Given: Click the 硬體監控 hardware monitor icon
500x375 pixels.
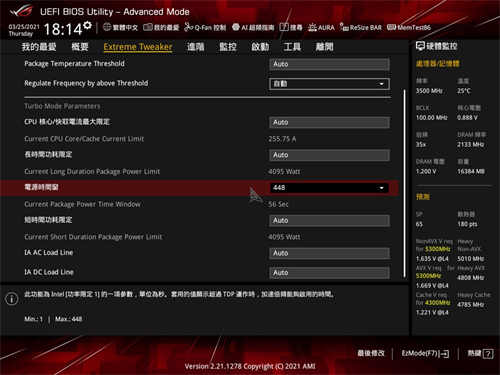Looking at the screenshot, I should pos(420,46).
